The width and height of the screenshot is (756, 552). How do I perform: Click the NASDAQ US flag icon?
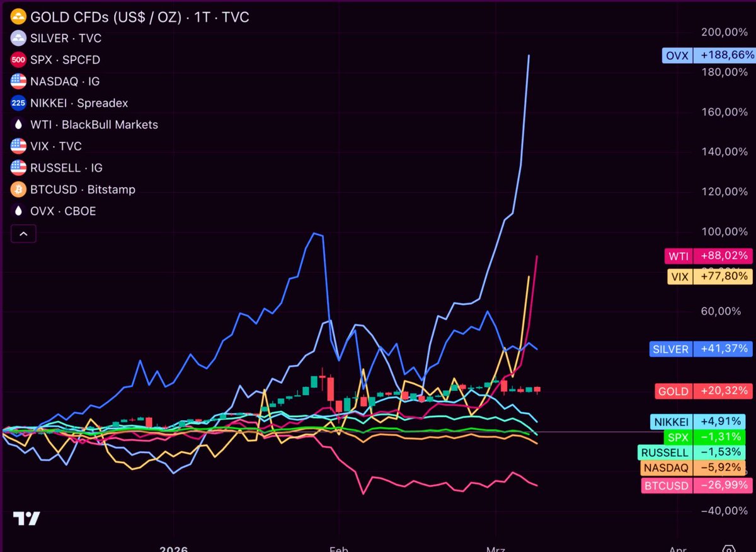click(x=19, y=81)
